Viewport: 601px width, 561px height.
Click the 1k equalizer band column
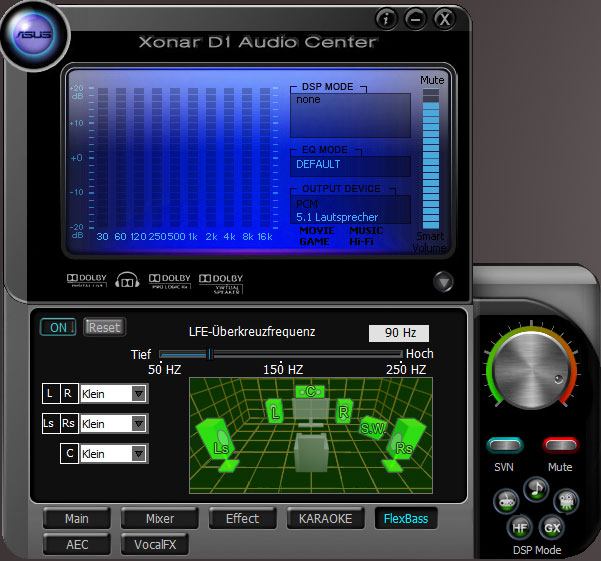point(193,158)
